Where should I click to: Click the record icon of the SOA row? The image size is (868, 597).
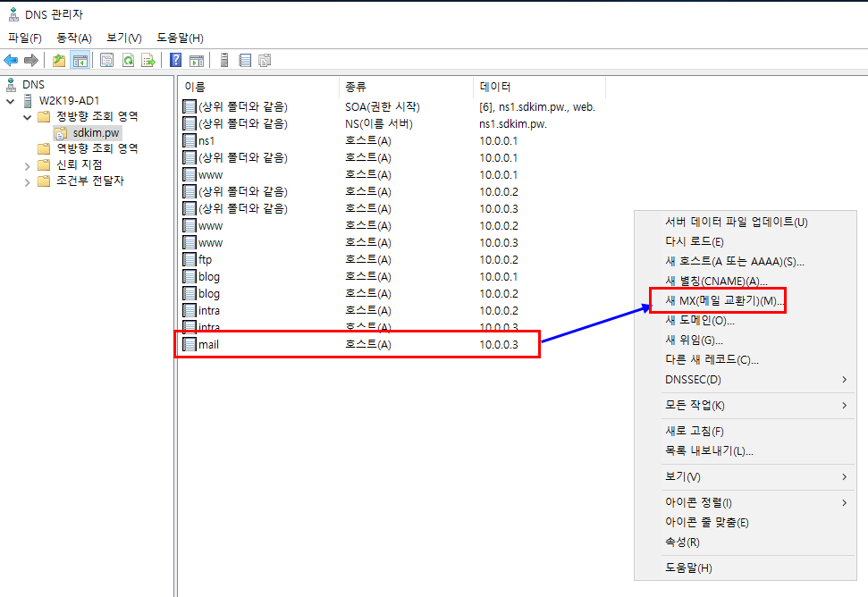(190, 106)
